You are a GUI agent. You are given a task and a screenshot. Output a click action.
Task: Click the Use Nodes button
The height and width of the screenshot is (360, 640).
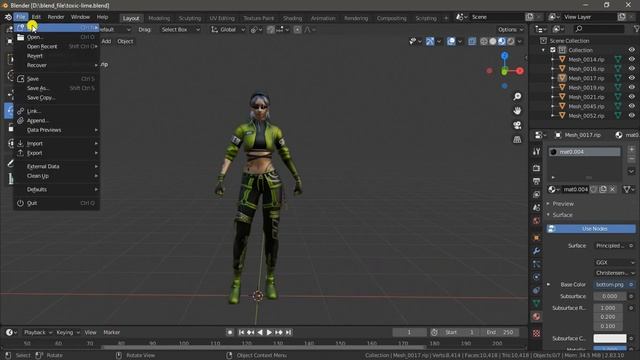[x=591, y=229]
